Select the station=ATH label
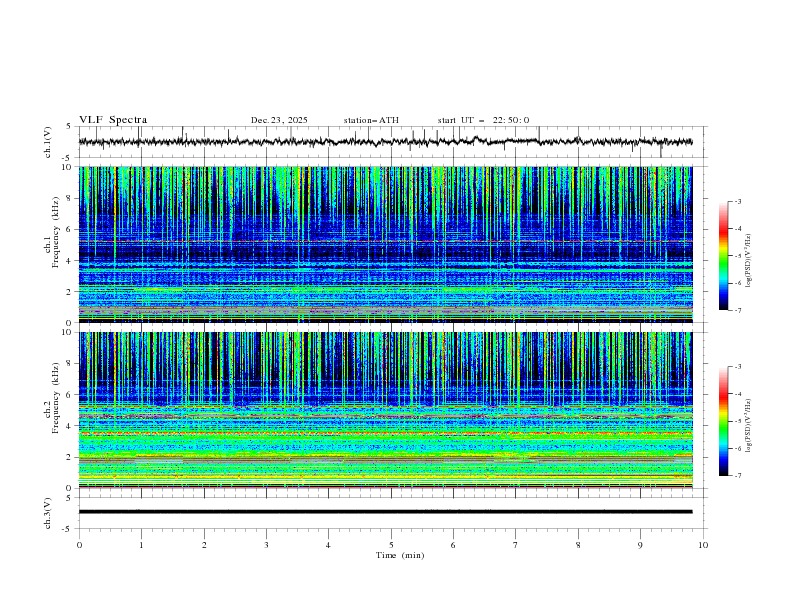The width and height of the screenshot is (792, 612). tap(371, 120)
